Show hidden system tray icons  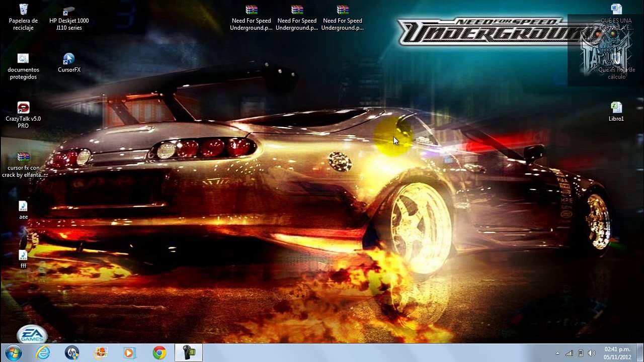coord(557,353)
